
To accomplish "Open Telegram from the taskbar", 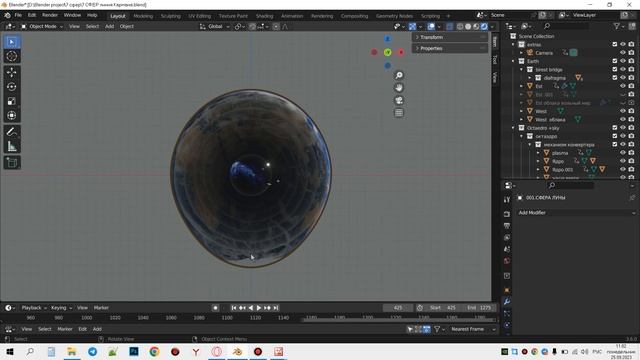I will click(93, 351).
